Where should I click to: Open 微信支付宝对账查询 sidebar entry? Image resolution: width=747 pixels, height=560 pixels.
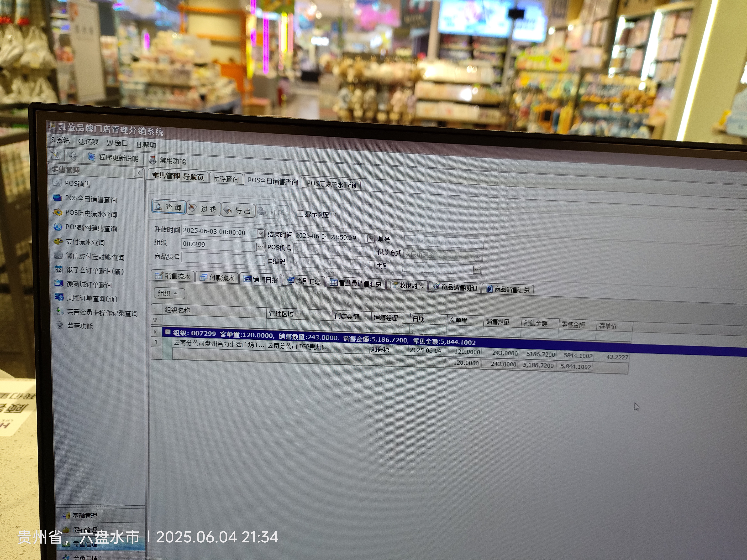coord(95,257)
